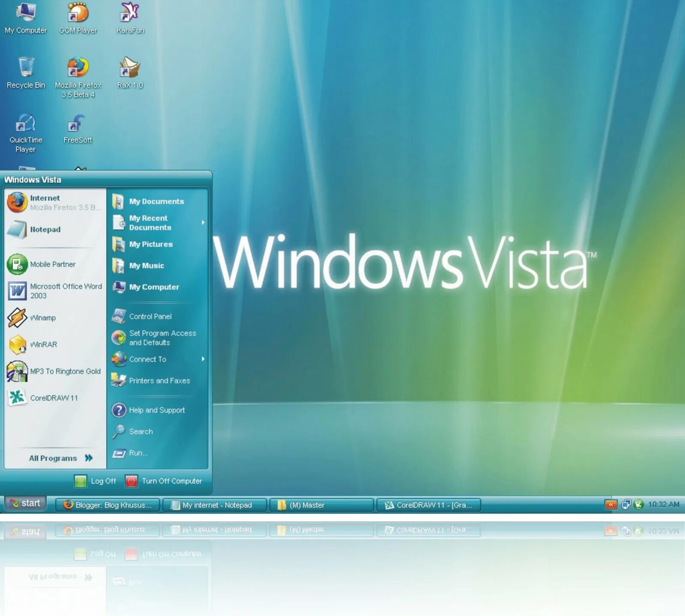Expand hidden system tray icons
The image size is (685, 616).
coord(611,505)
